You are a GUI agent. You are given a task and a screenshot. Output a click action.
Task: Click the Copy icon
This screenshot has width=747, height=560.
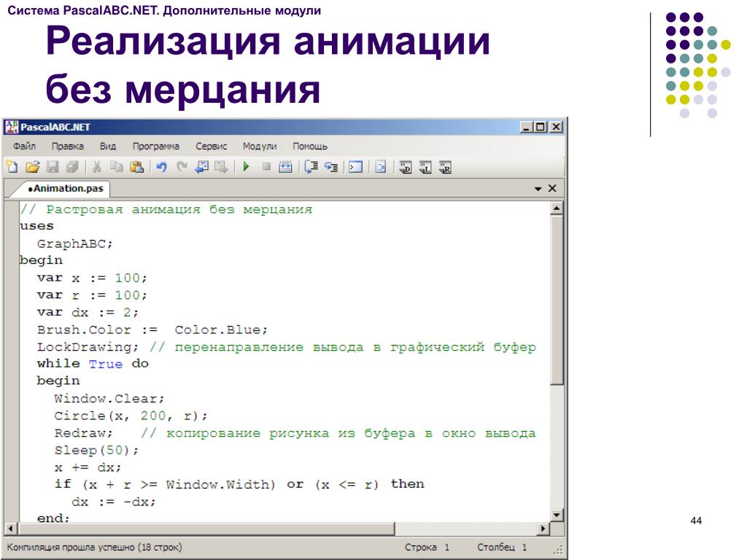tap(117, 167)
